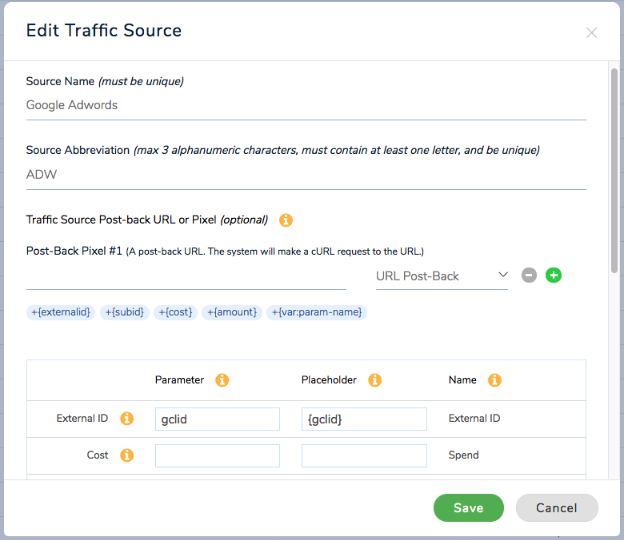This screenshot has height=540, width=625.
Task: Click info icon next to Parameter header
Action: (x=222, y=380)
